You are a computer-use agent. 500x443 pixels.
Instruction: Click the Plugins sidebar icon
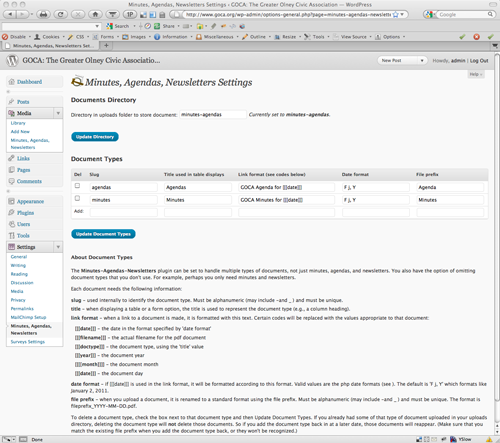coord(12,213)
